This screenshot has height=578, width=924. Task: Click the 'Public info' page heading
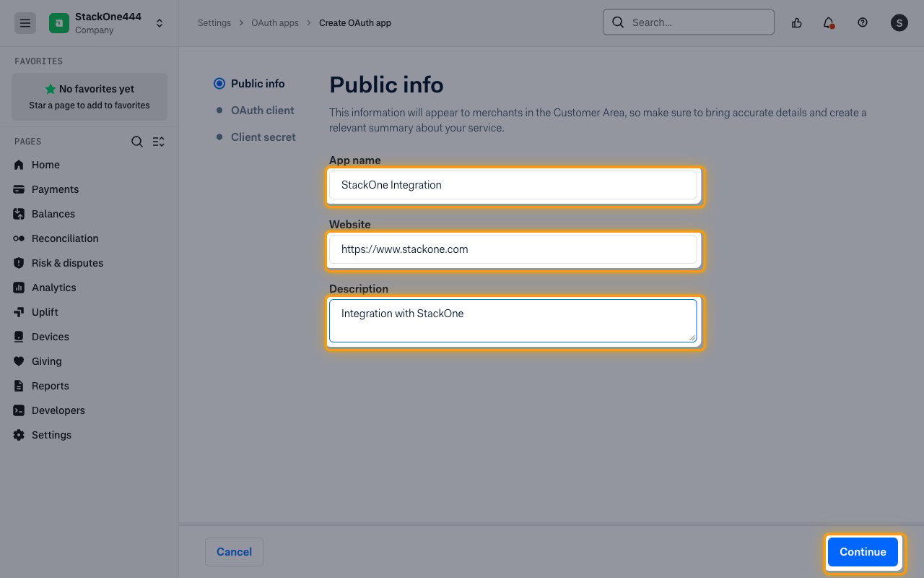click(386, 85)
